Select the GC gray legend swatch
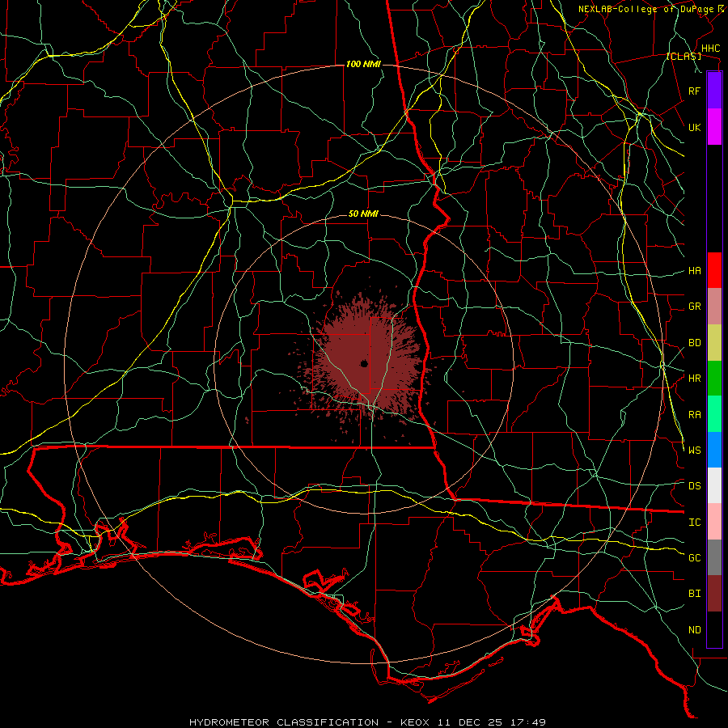 [x=714, y=557]
